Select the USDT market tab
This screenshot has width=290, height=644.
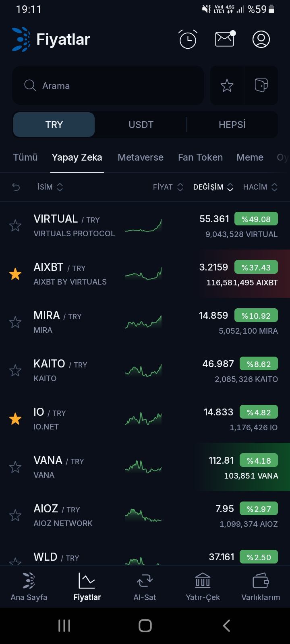[x=141, y=125]
